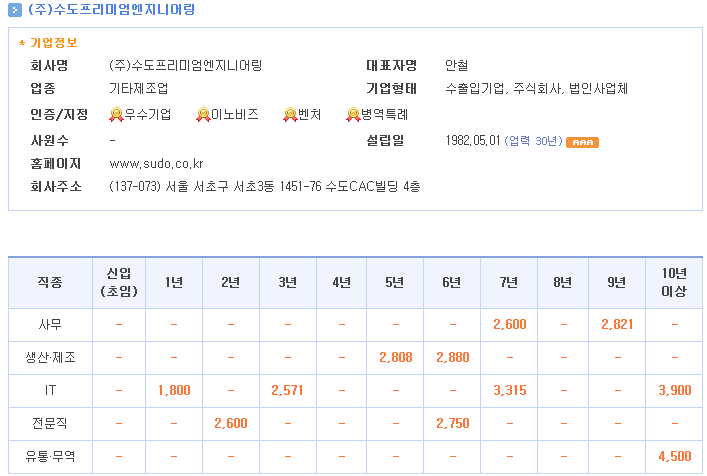Click the (업력 30년) blue text
The image size is (707, 476).
533,141
